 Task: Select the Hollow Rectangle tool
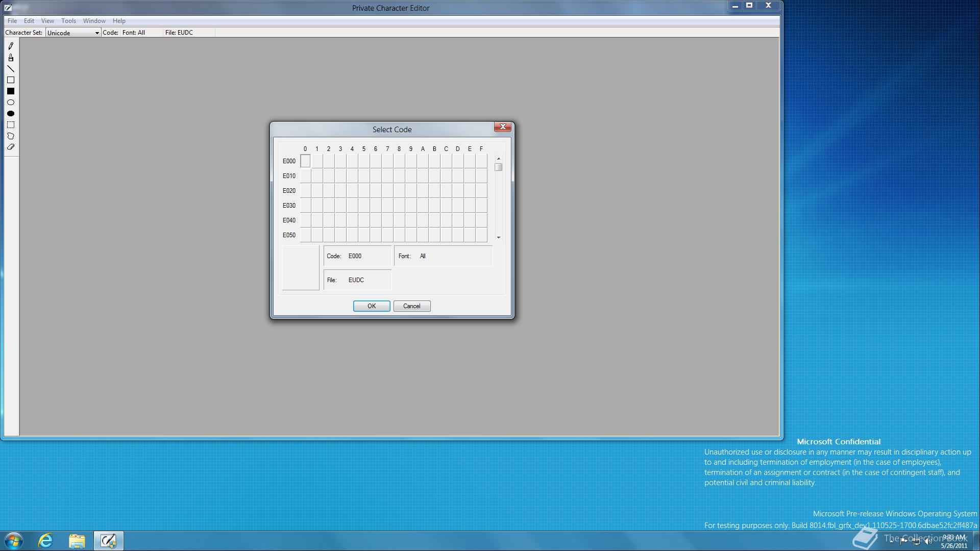coord(11,80)
